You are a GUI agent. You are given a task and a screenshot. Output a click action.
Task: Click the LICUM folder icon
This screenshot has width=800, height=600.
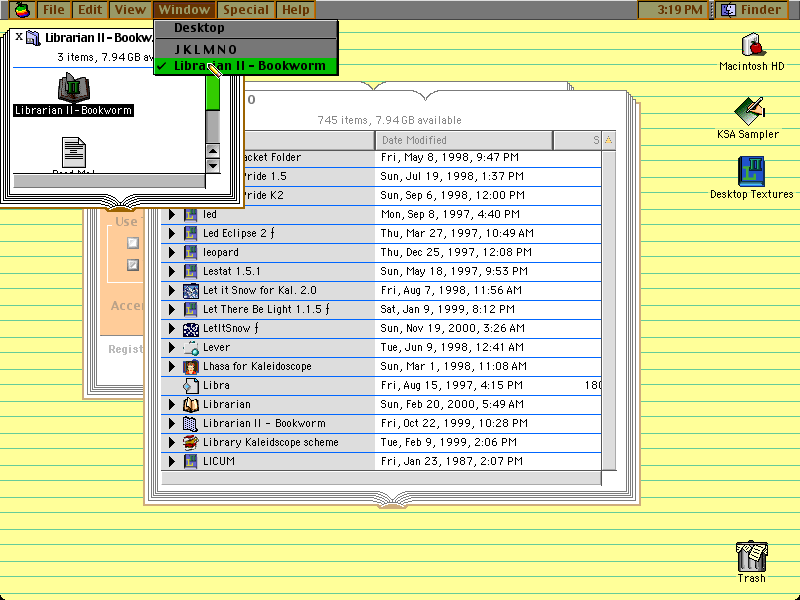(190, 461)
